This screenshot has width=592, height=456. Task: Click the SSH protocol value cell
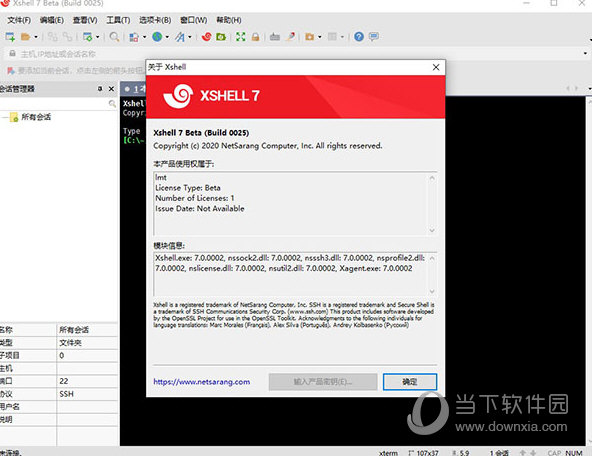[x=87, y=394]
